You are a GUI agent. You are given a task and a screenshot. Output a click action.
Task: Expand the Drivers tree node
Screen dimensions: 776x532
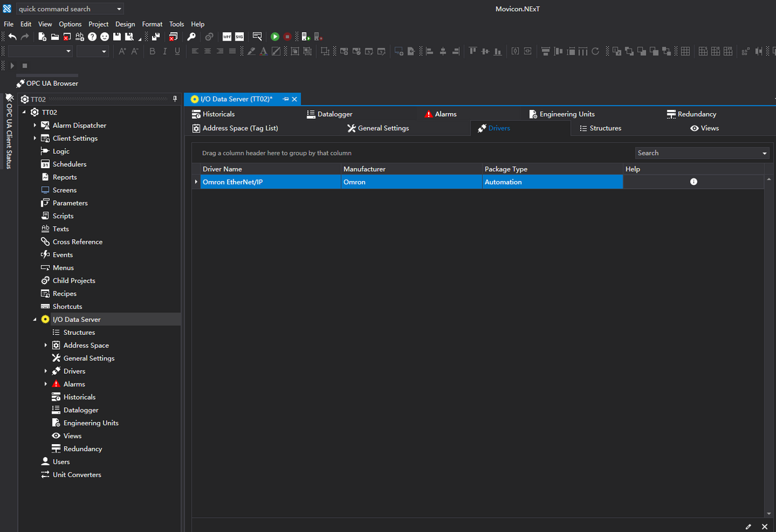[45, 371]
